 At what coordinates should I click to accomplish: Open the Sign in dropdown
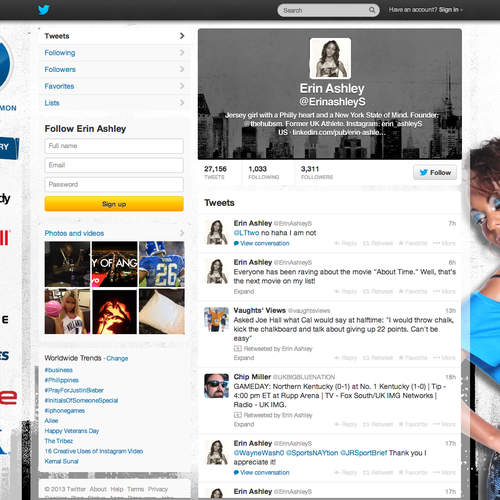(x=451, y=10)
